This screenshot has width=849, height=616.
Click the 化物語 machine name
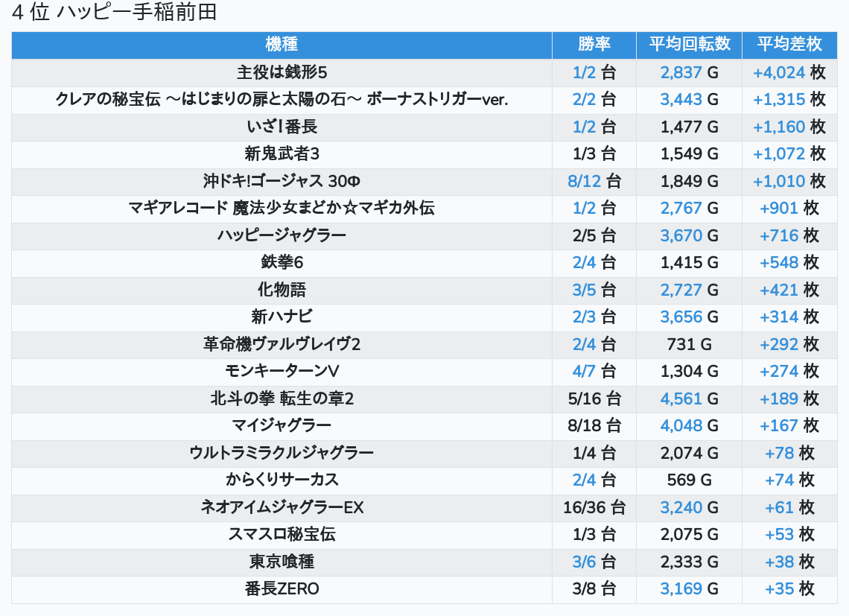click(x=282, y=290)
